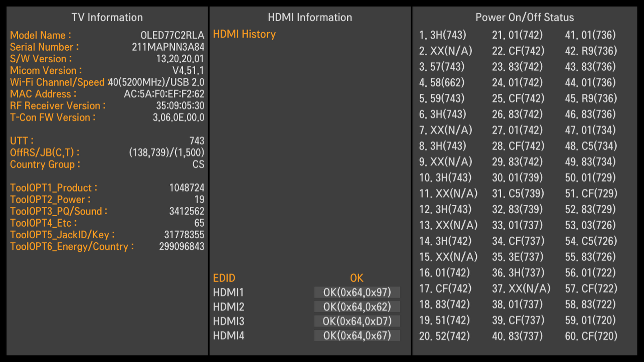Click the UTT value 743
The height and width of the screenshot is (362, 644).
(x=197, y=141)
